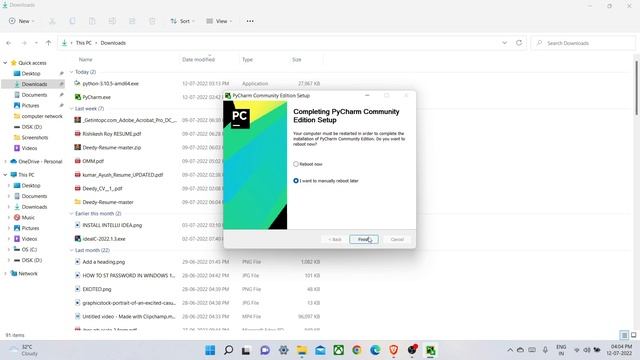Open the Windows Start menu
Viewport: 640px width, 360px height.
click(x=210, y=350)
